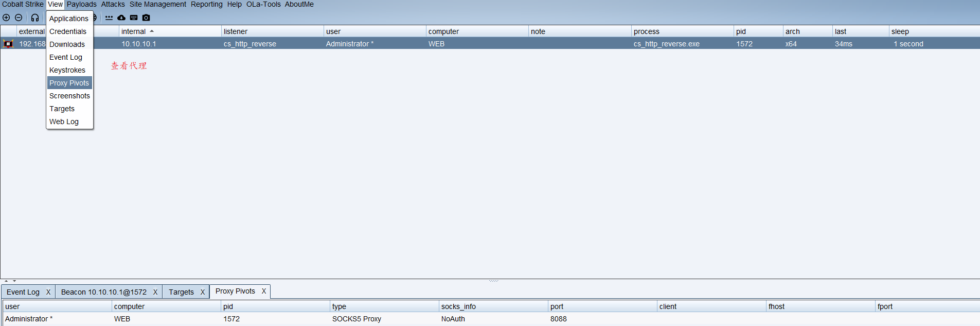Click the downloads cloud toolbar icon

[x=121, y=18]
